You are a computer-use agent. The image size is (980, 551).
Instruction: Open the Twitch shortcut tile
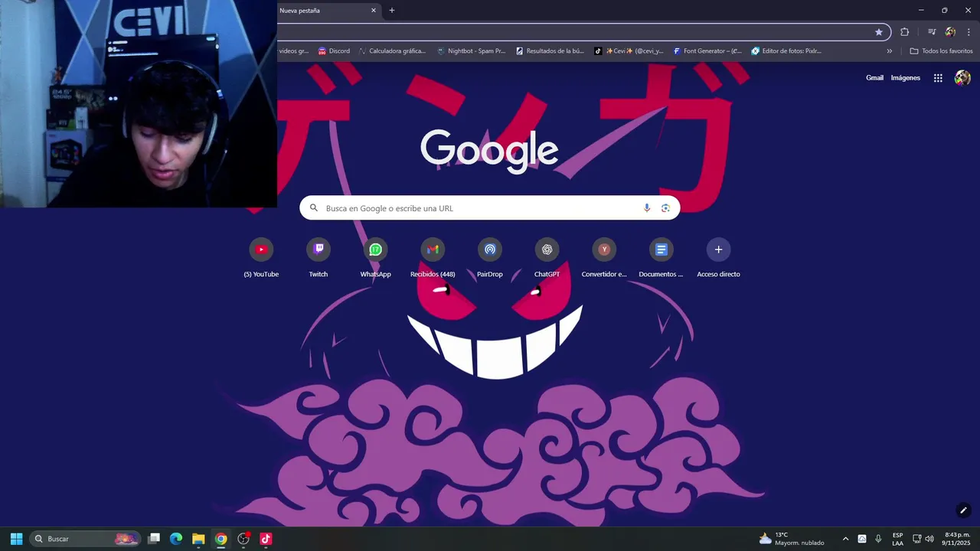(318, 249)
